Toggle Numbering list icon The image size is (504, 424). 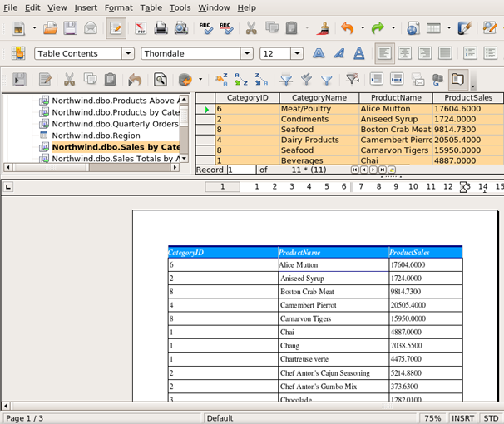pos(470,53)
